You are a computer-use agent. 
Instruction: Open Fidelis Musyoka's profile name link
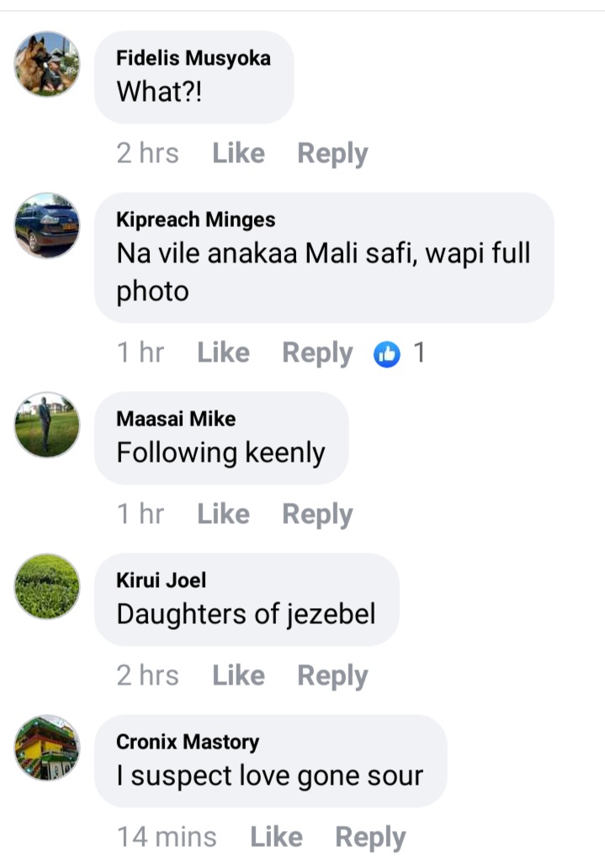[194, 58]
